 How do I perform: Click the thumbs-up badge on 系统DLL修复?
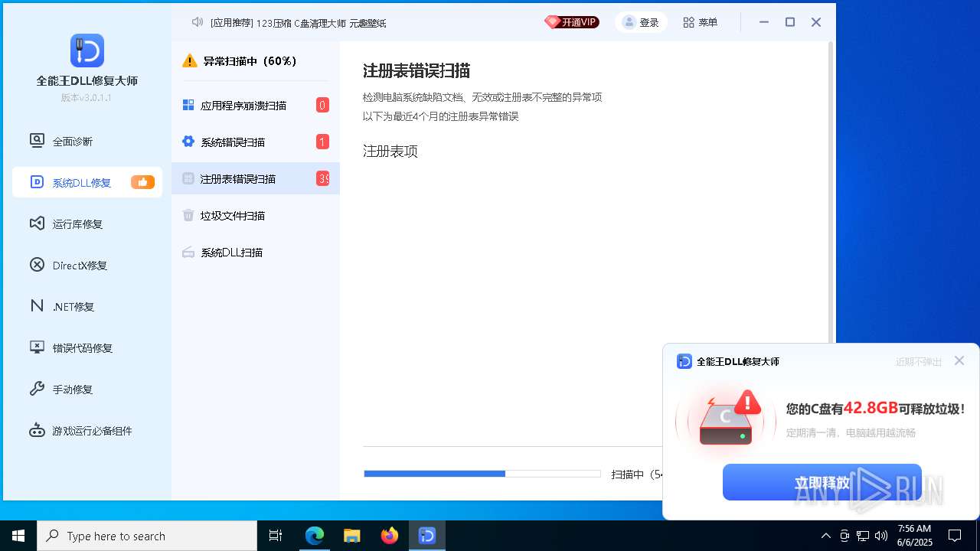point(142,182)
